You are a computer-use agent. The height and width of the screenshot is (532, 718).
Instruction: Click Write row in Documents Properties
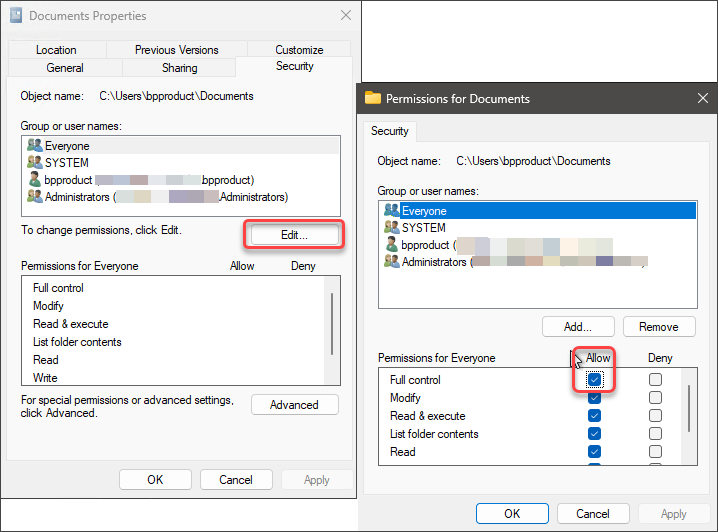(173, 378)
